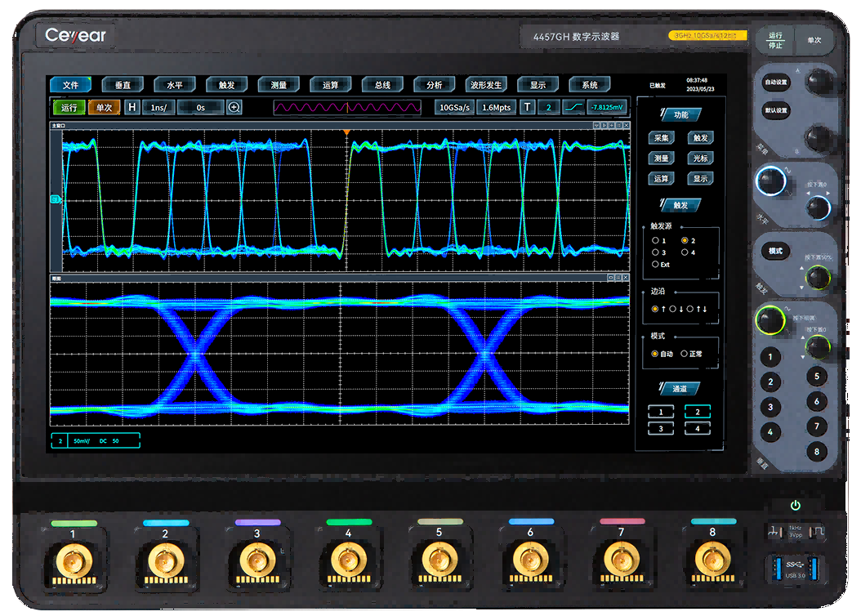Open the 1ns/ timebase selector

click(x=158, y=107)
